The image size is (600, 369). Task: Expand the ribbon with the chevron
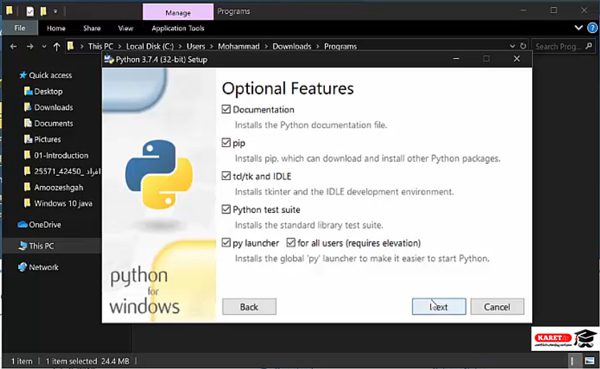[x=579, y=28]
